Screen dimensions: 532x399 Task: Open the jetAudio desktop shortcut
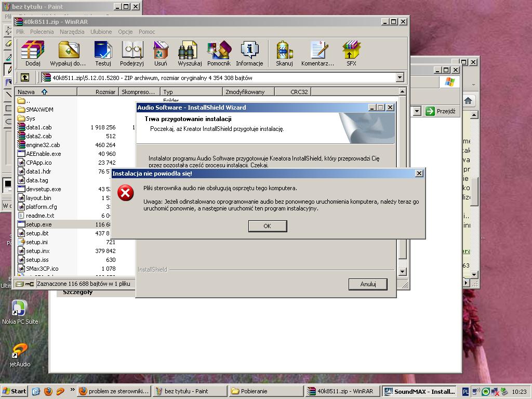click(x=20, y=355)
